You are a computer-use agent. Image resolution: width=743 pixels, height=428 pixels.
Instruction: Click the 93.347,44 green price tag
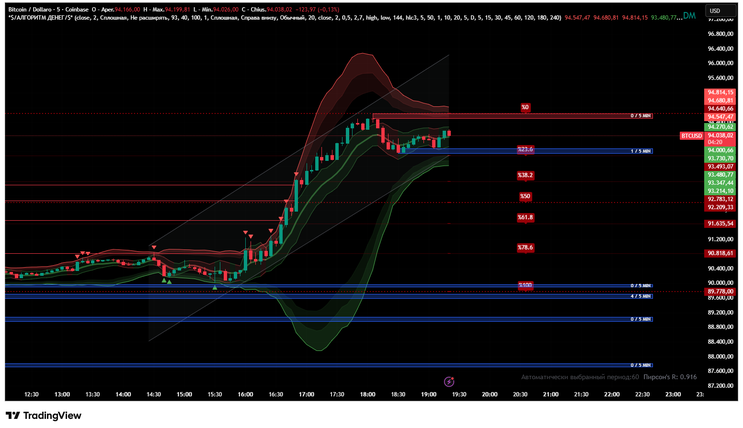(x=720, y=182)
